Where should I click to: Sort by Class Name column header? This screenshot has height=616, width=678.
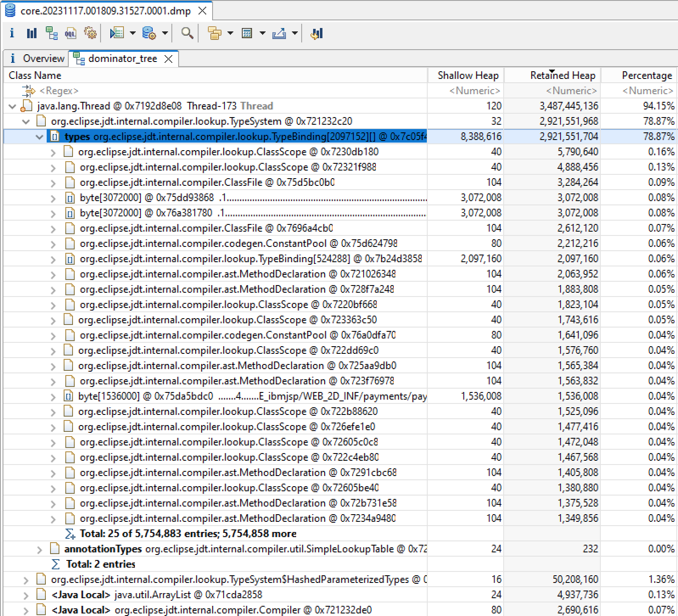pyautogui.click(x=216, y=75)
